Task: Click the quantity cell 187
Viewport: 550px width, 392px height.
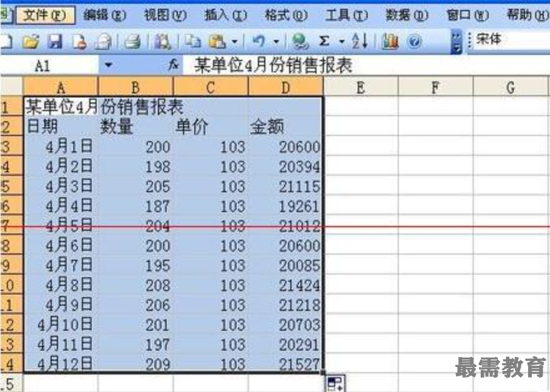Action: tap(136, 205)
